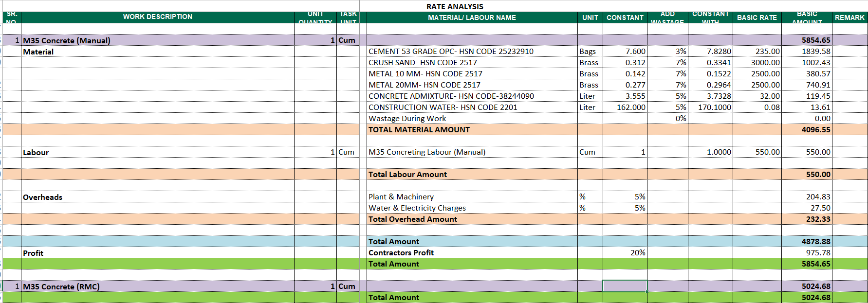This screenshot has height=303, width=868.
Task: Click the Total Labour Amount label
Action: [472, 175]
